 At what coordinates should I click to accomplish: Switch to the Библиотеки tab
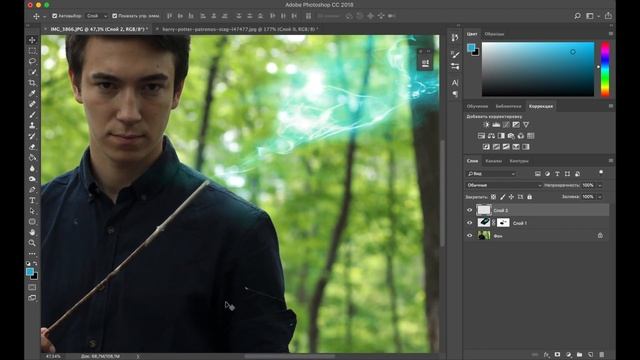[508, 106]
